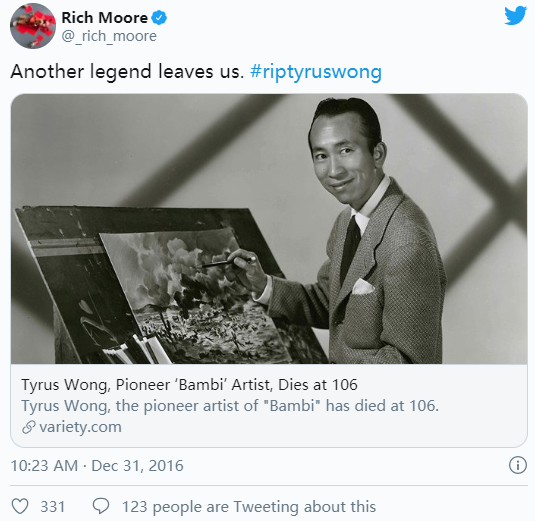Open the 'Dies at 106' article headline
The width and height of the screenshot is (535, 521).
click(189, 385)
